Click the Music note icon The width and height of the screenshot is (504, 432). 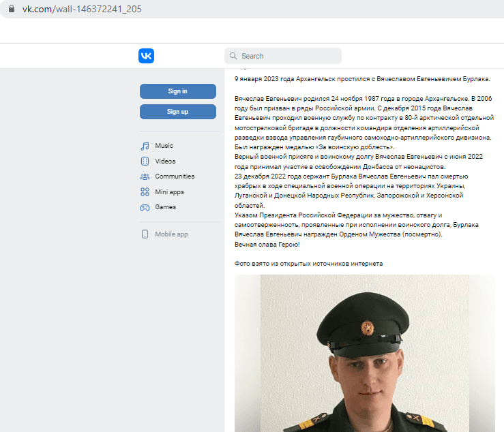point(145,146)
